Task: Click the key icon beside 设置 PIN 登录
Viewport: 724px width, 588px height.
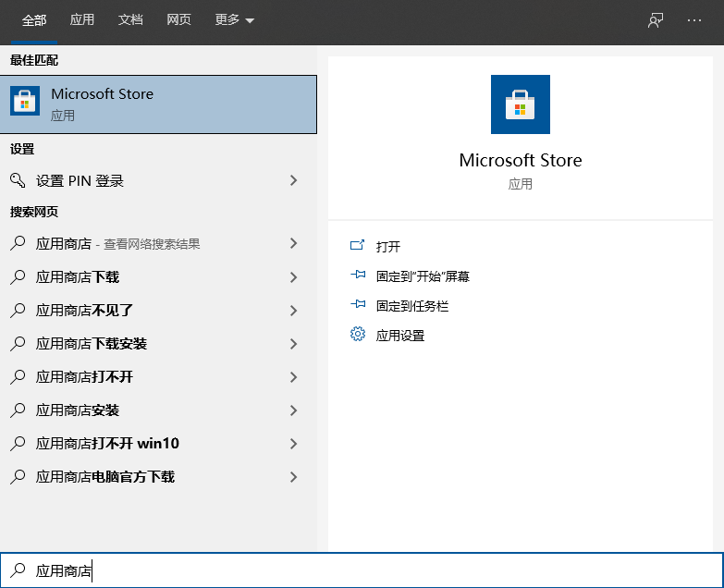Action: coord(18,180)
